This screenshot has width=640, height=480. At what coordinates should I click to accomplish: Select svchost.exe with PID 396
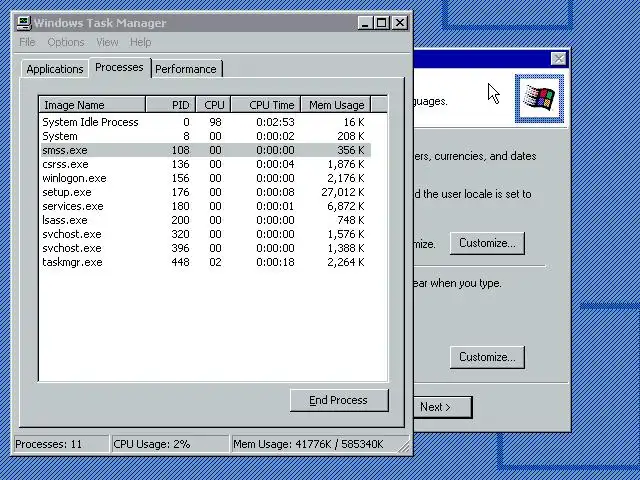click(x=205, y=248)
